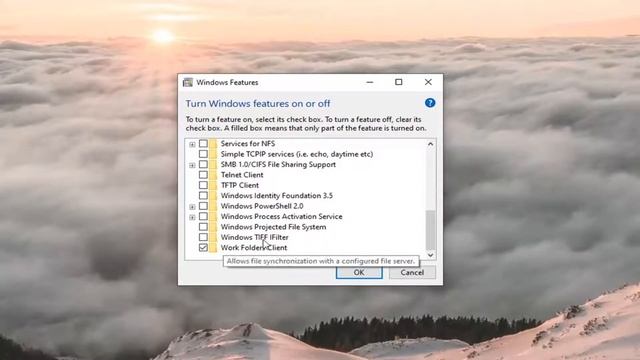
Task: Enable Windows Projected File System checkbox
Action: [203, 227]
